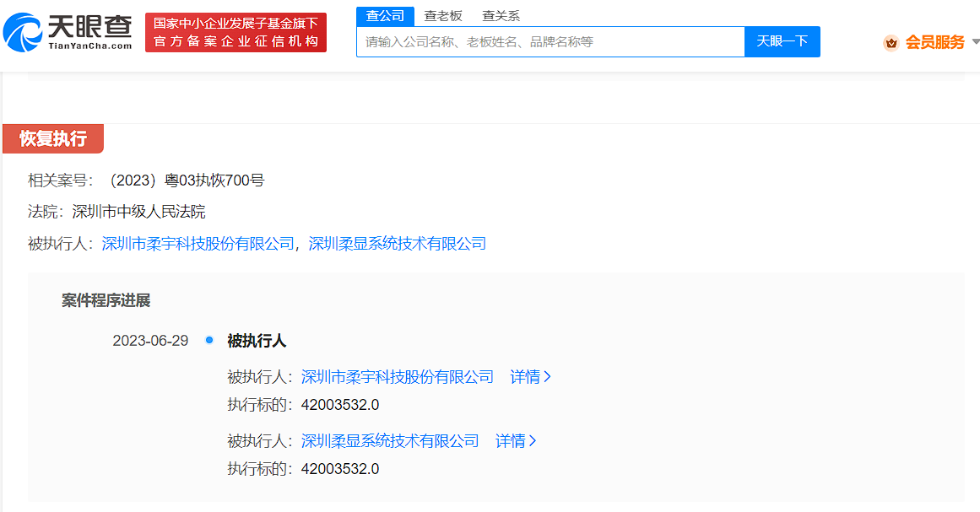980x512 pixels.
Task: Focus the company name search input field
Action: pos(550,41)
